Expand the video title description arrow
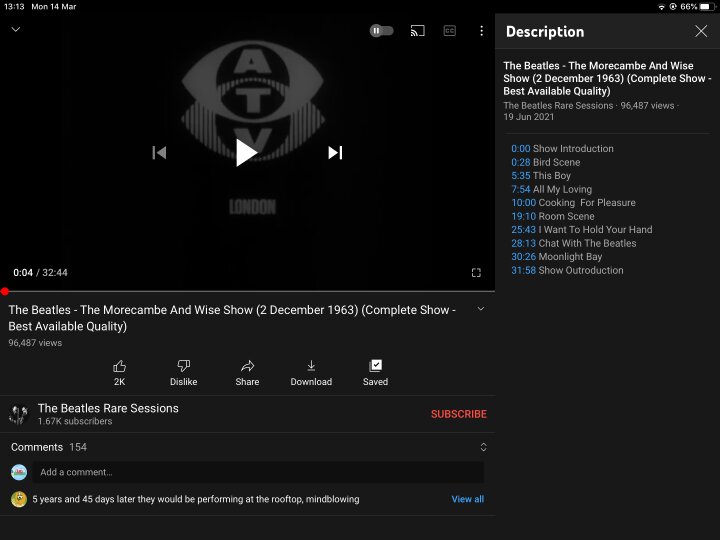The width and height of the screenshot is (720, 540). click(x=480, y=310)
